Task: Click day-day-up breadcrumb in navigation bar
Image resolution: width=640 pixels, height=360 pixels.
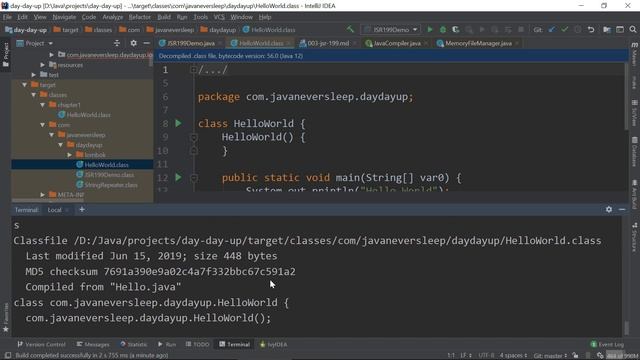Action: pos(26,30)
